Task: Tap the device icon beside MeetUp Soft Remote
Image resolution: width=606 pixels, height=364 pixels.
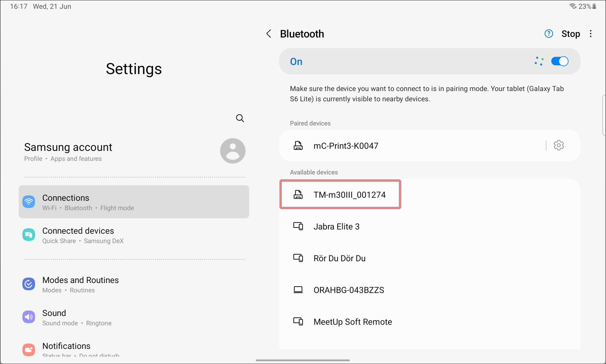Action: pyautogui.click(x=298, y=321)
